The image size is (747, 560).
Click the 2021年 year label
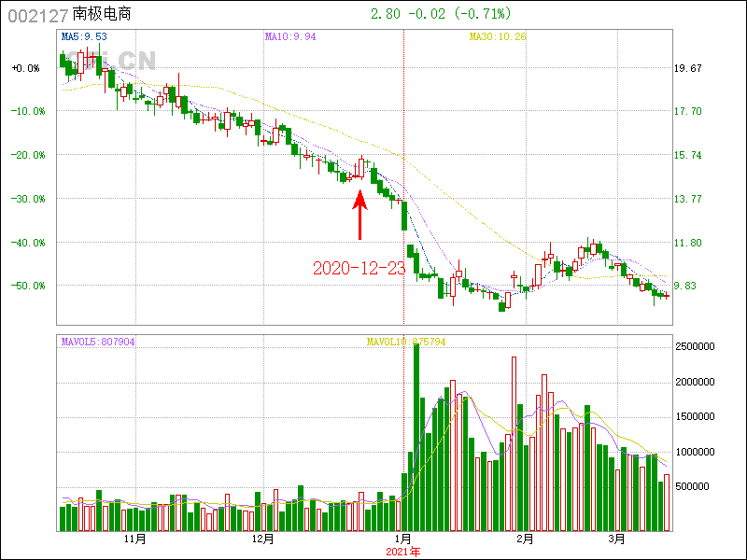403,552
